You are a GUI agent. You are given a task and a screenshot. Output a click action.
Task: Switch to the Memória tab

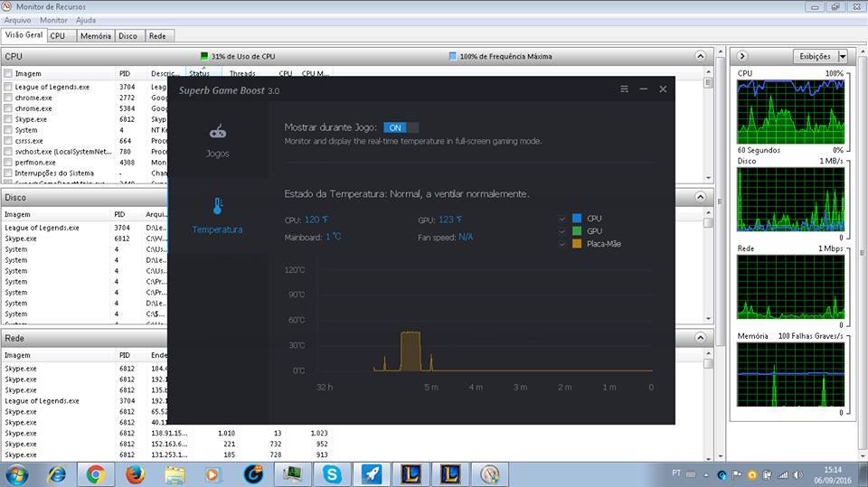(x=95, y=36)
